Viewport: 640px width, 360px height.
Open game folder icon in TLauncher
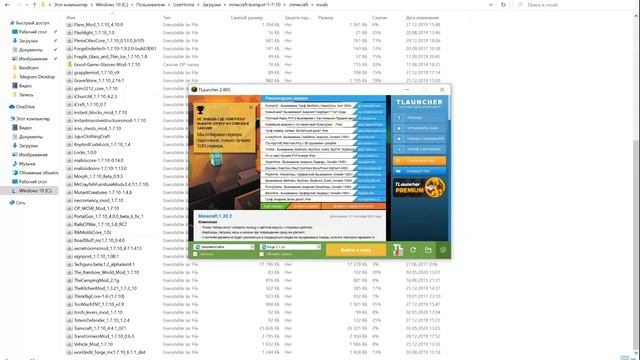[428, 250]
